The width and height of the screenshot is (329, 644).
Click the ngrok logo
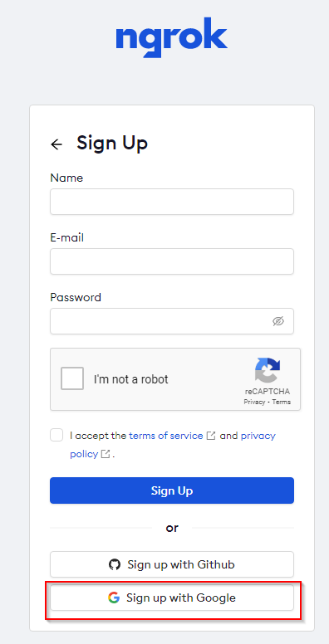pyautogui.click(x=171, y=37)
